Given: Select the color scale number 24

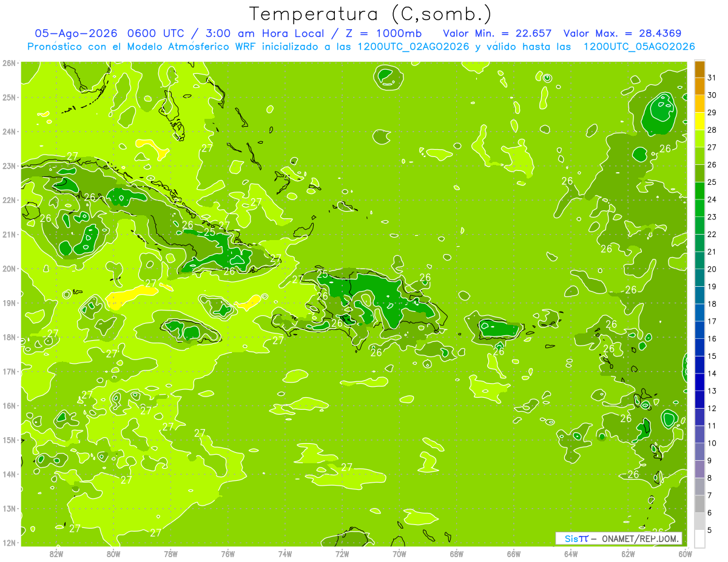Looking at the screenshot, I should coord(712,199).
